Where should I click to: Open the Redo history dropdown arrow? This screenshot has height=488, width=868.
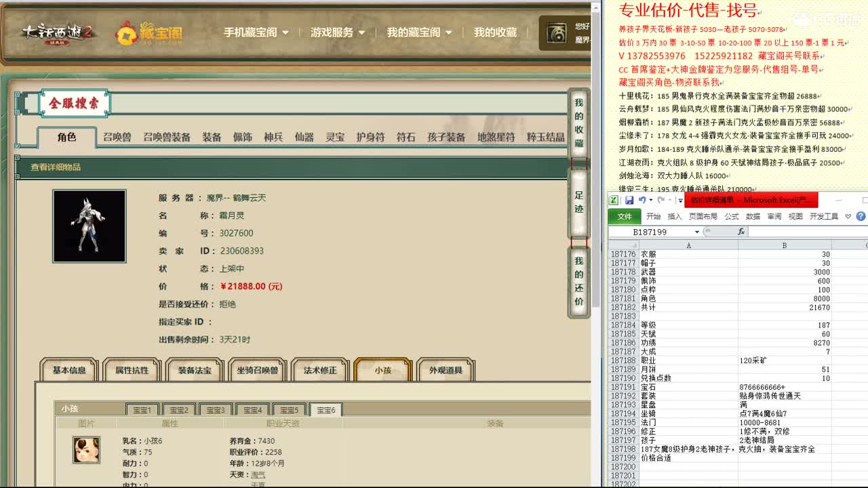point(670,200)
